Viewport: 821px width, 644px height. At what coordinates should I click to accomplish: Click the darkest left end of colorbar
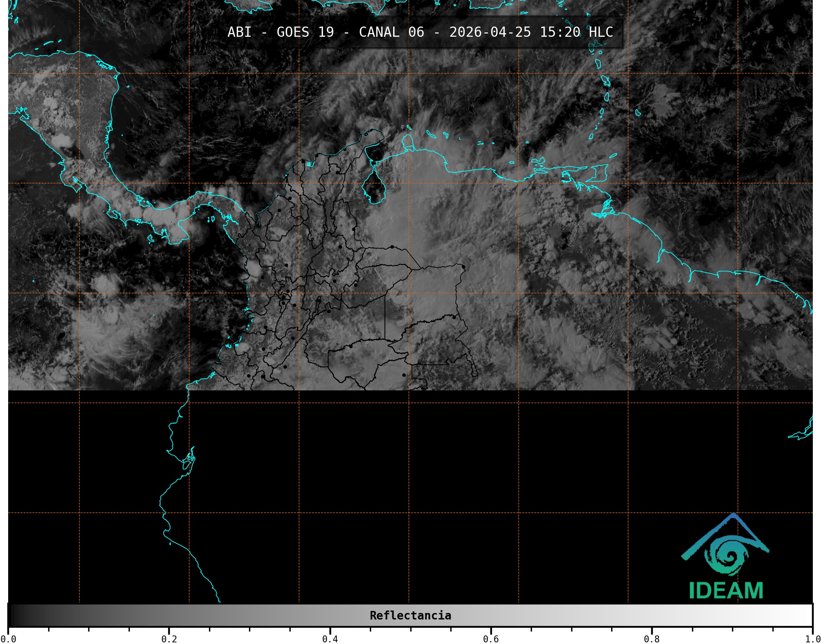(12, 615)
